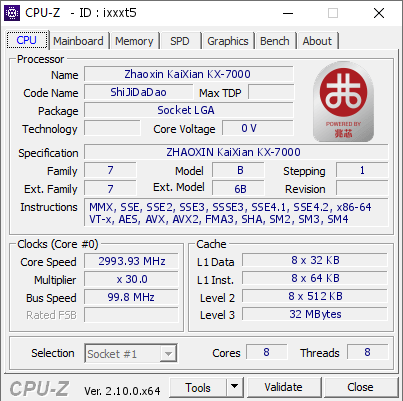Click the empty Revision field
Screen dimensions: 403x401
[362, 188]
